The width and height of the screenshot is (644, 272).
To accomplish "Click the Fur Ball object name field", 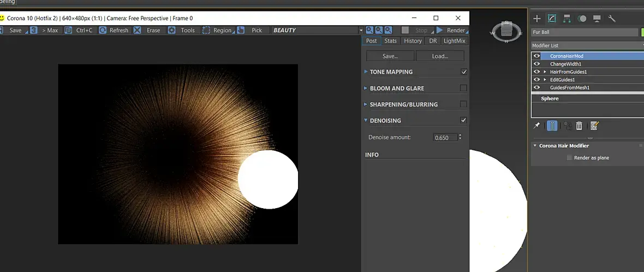I will point(584,33).
